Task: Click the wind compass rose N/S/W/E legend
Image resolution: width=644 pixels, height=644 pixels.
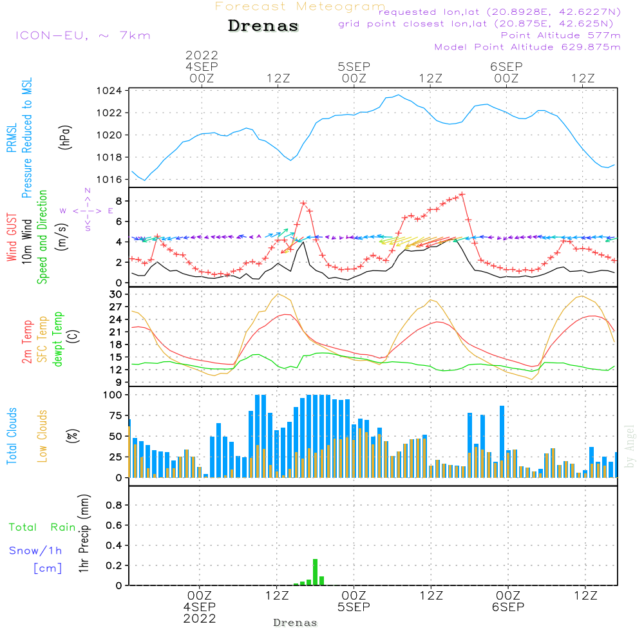Action: [87, 211]
